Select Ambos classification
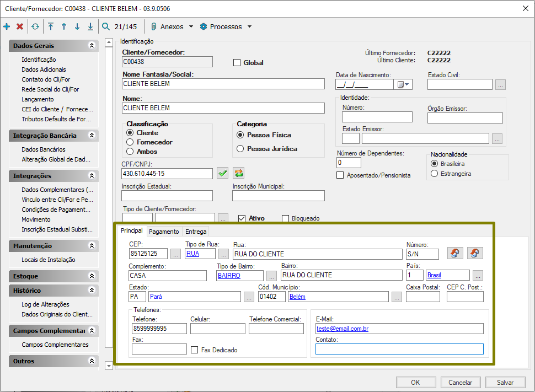The width and height of the screenshot is (535, 392). [x=130, y=152]
